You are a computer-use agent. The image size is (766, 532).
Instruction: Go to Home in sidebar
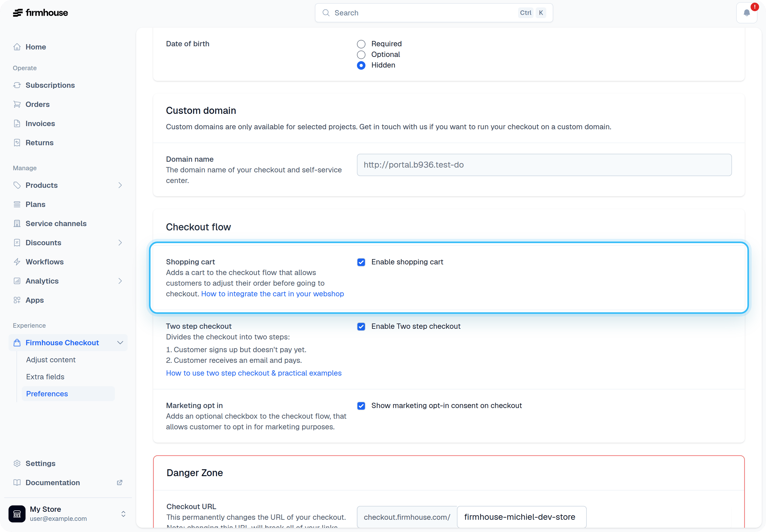click(68, 47)
